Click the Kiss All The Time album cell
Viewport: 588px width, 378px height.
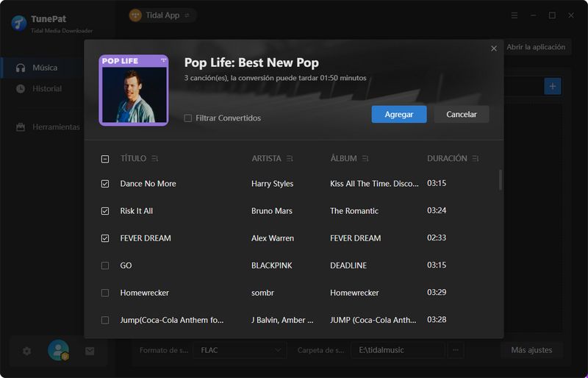click(374, 184)
